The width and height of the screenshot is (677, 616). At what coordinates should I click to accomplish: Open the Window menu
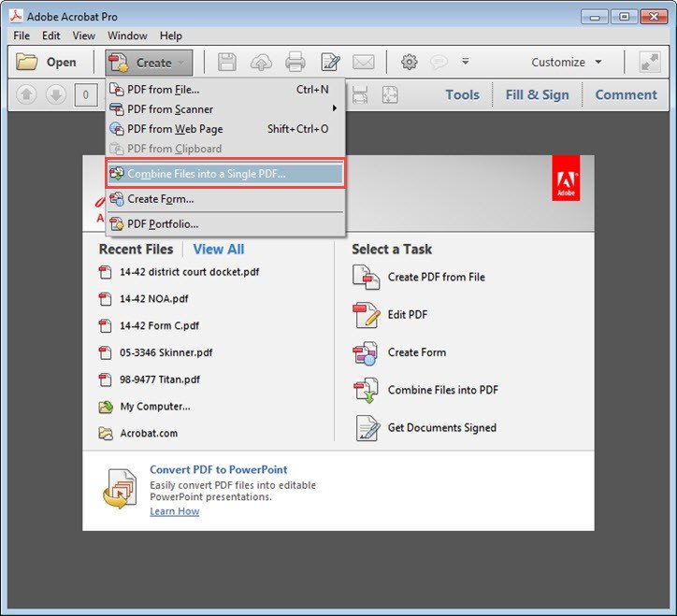point(127,36)
